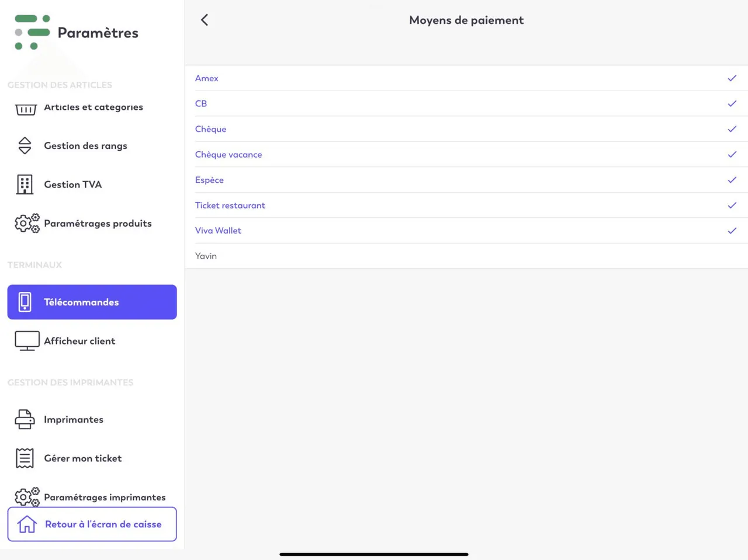Toggle the Espèce payment option
The height and width of the screenshot is (560, 748).
coord(466,180)
